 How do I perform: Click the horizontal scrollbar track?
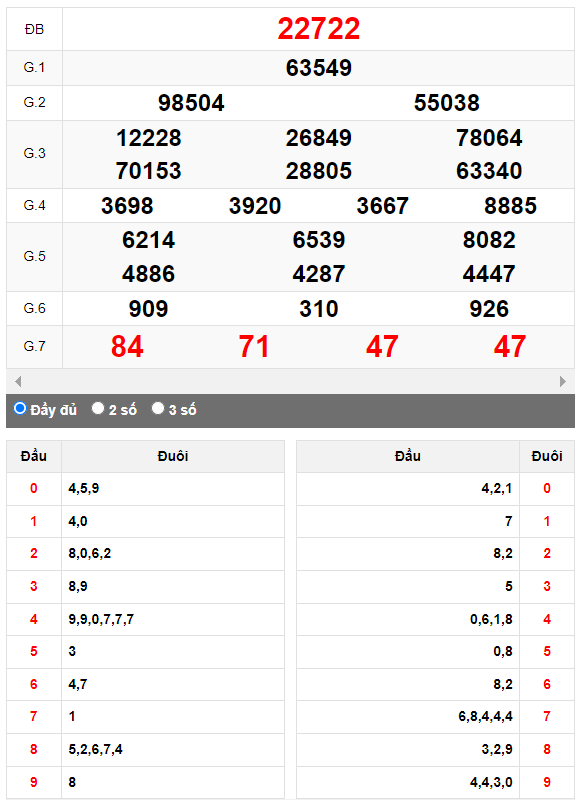pyautogui.click(x=290, y=381)
